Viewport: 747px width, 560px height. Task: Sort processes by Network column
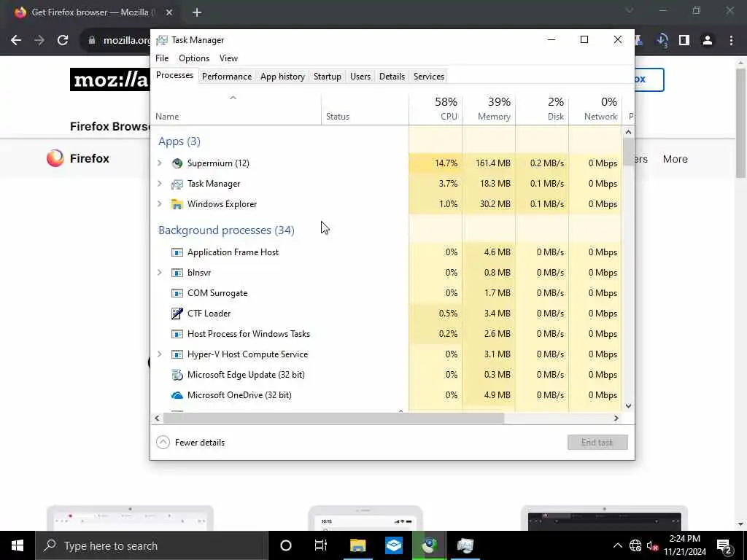tap(595, 109)
